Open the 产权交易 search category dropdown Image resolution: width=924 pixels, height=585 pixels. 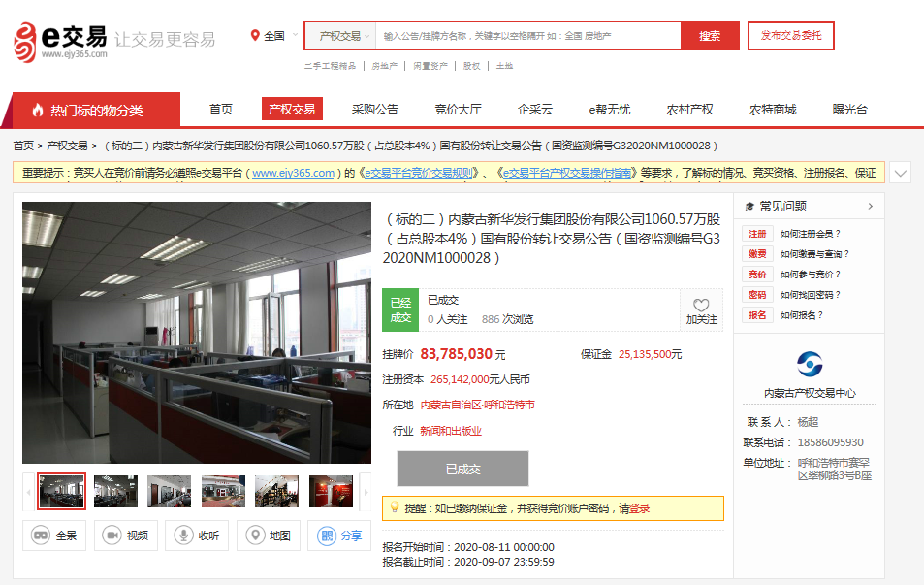coord(340,36)
